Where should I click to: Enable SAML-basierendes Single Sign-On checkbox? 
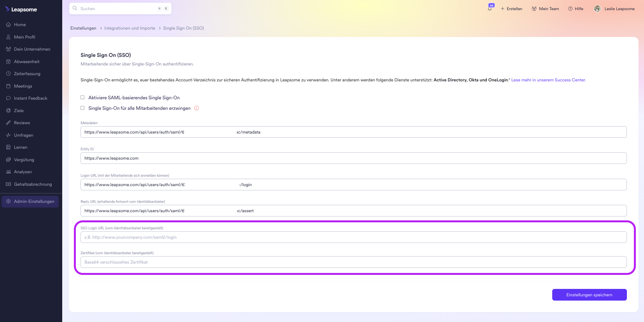pyautogui.click(x=82, y=97)
